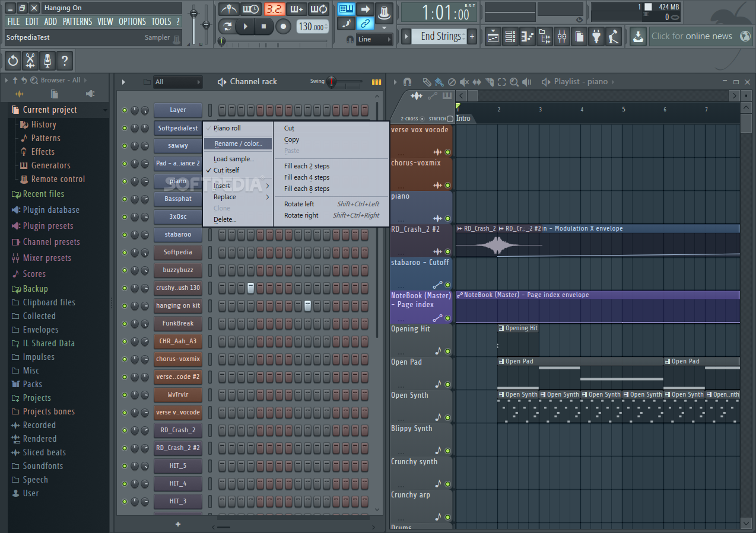The width and height of the screenshot is (756, 533).
Task: Expand the Insert submenu
Action: [x=237, y=186]
